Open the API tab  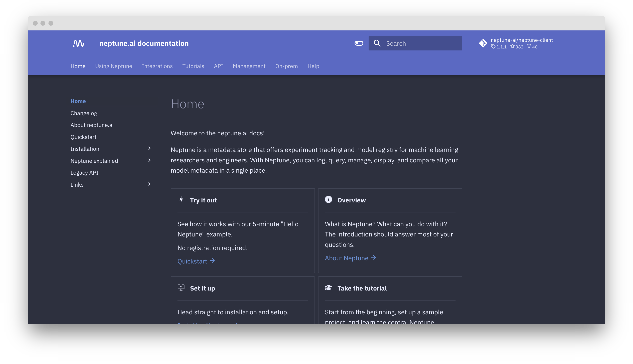(x=218, y=66)
